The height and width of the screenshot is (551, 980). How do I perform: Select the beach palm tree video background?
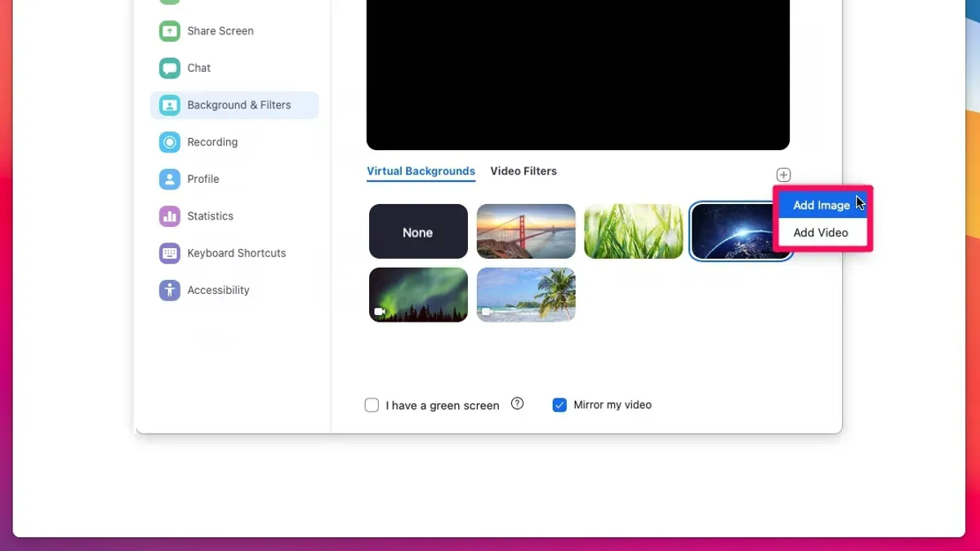[526, 295]
